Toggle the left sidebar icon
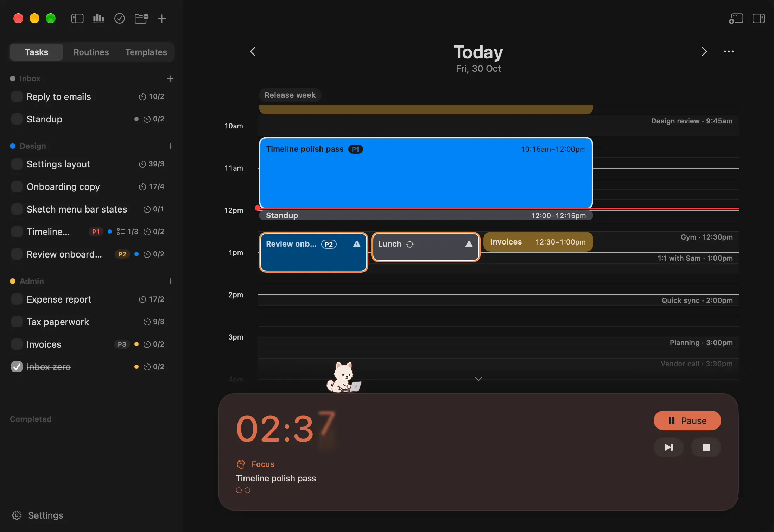Viewport: 774px width, 532px height. [77, 19]
